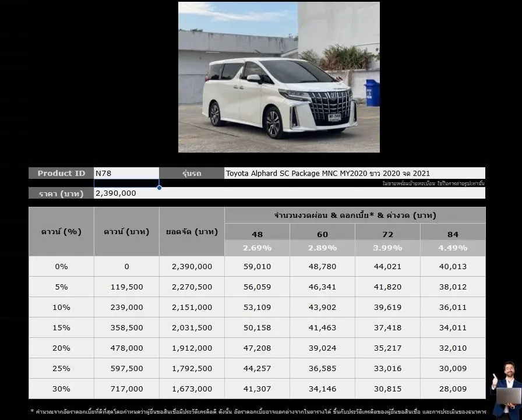Click the installment value 30,815
Viewport: 522px width, 420px height.
tap(387, 389)
